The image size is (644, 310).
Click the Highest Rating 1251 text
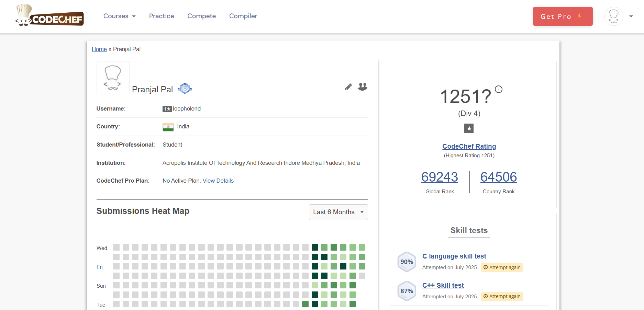point(469,156)
